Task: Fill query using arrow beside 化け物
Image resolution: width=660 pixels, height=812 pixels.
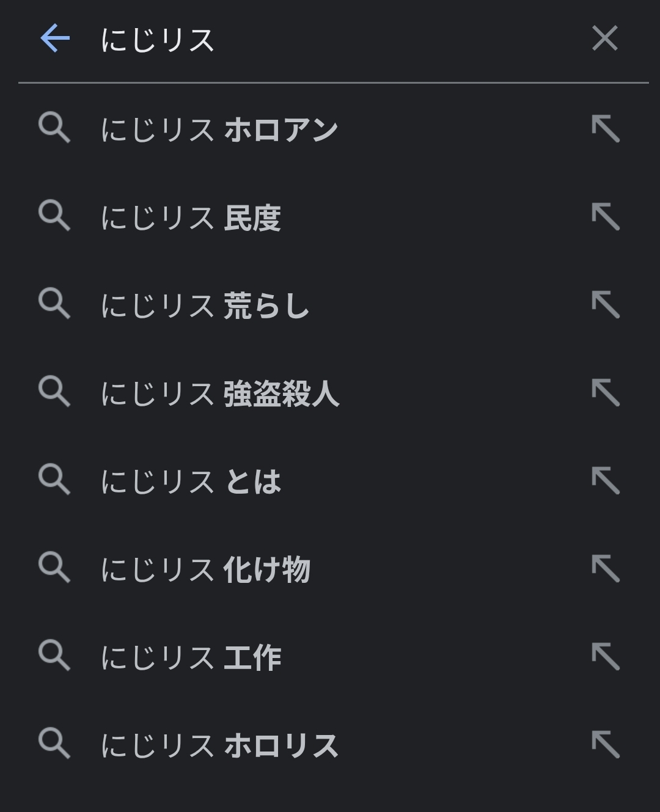Action: (x=606, y=569)
